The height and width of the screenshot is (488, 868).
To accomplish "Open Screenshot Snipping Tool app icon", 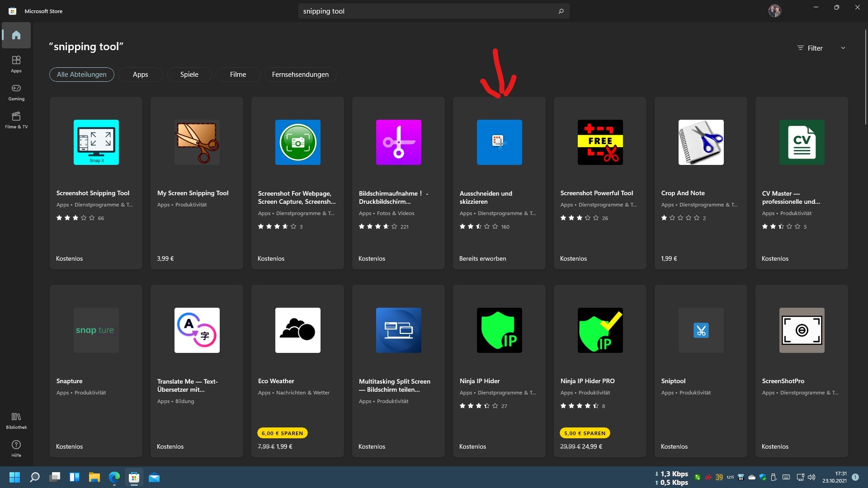I will point(96,142).
